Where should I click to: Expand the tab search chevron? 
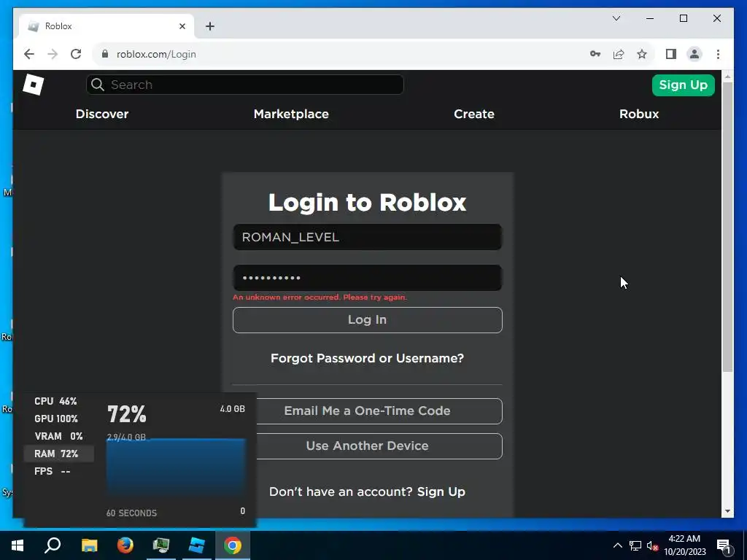616,18
